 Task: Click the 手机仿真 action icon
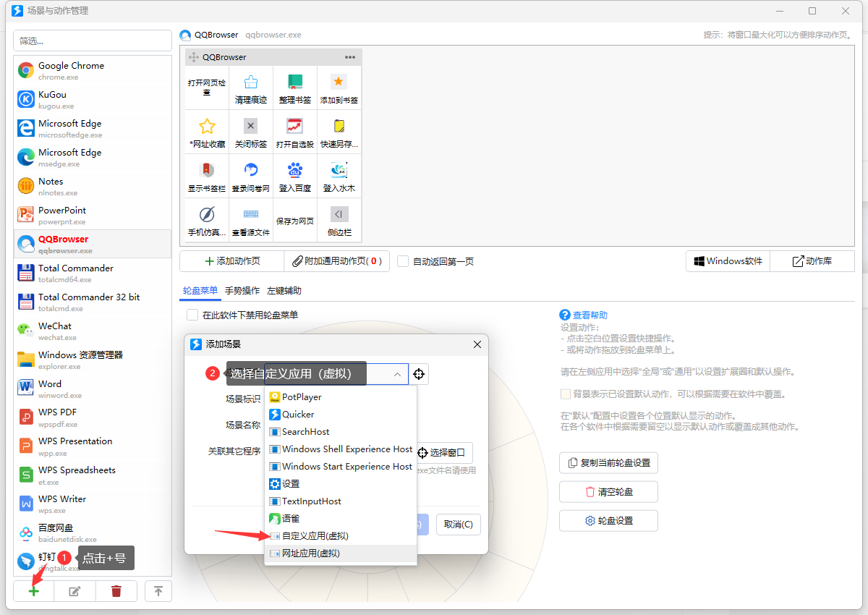(x=207, y=214)
